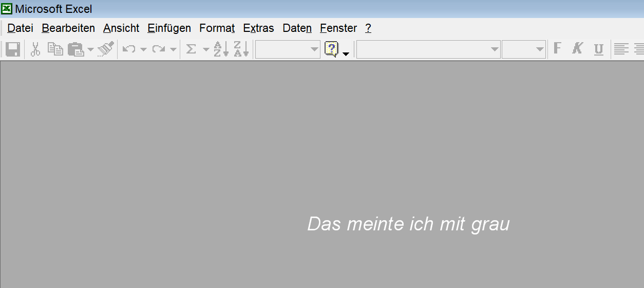This screenshot has height=288, width=644.
Task: Click the Align Left icon
Action: (621, 49)
